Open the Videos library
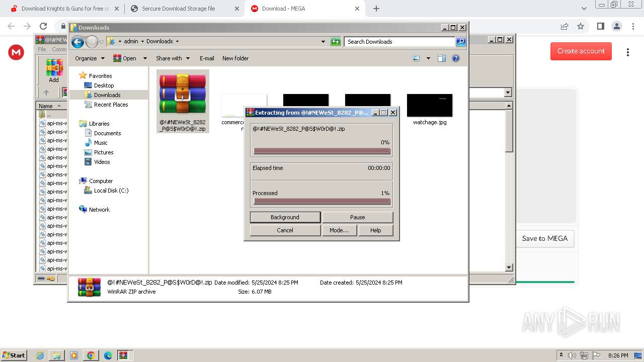 (102, 162)
